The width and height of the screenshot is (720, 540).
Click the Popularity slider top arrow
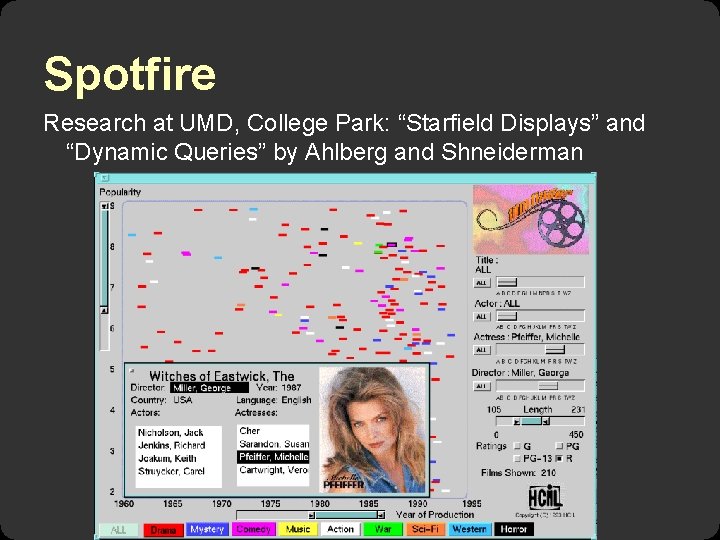(x=104, y=206)
